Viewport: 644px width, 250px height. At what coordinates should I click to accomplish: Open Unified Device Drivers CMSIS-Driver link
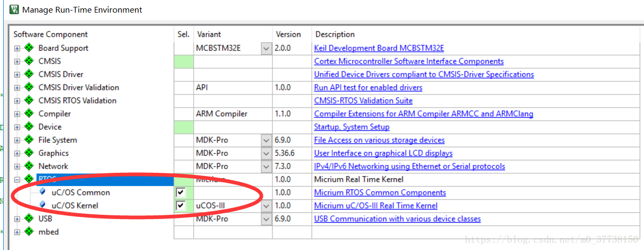pos(424,74)
